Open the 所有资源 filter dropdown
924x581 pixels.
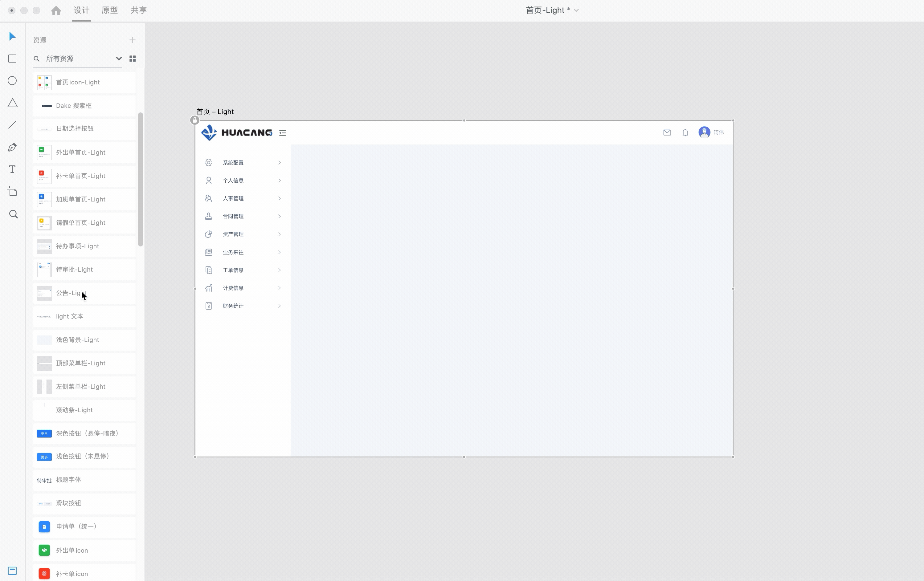[119, 59]
